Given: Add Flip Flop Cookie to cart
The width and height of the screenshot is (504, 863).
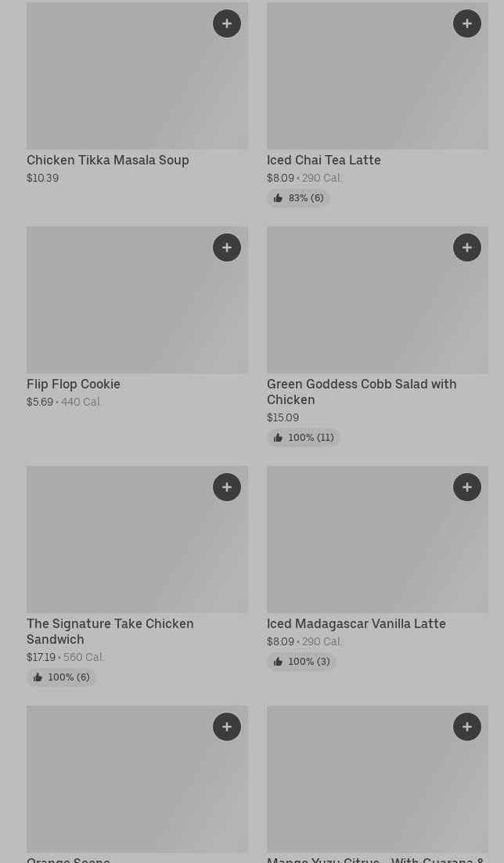Looking at the screenshot, I should (x=227, y=247).
